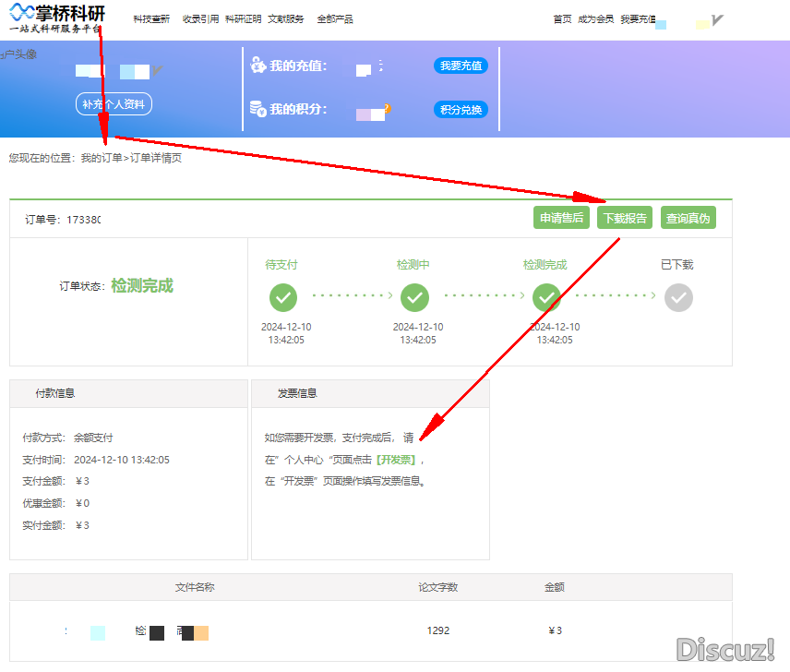Open the 科技查新 menu

pyautogui.click(x=151, y=19)
